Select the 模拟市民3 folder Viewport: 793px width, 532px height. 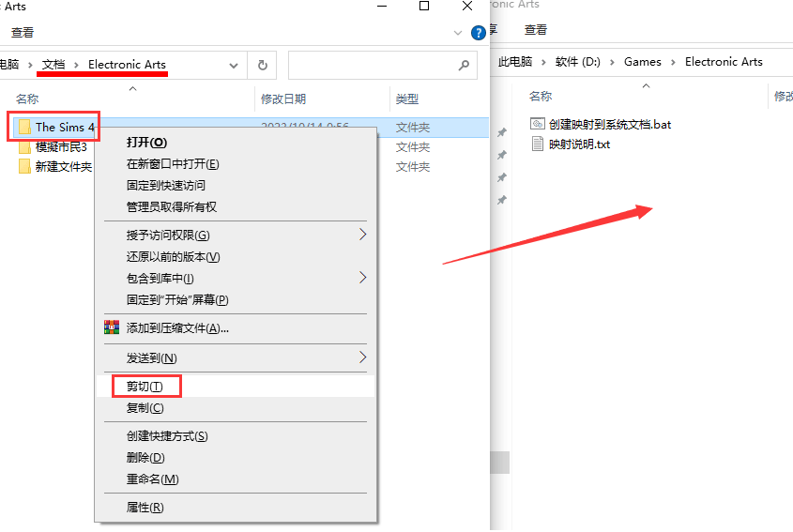[60, 147]
